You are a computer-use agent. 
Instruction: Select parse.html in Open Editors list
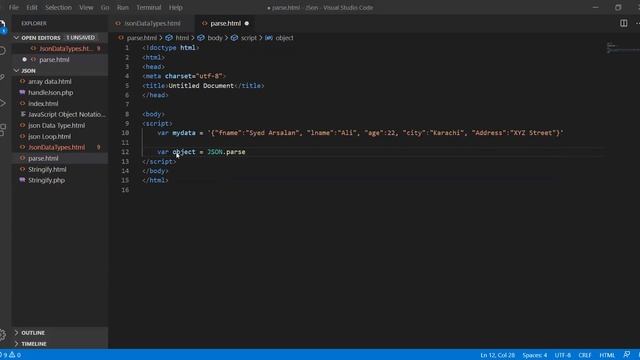[54, 60]
